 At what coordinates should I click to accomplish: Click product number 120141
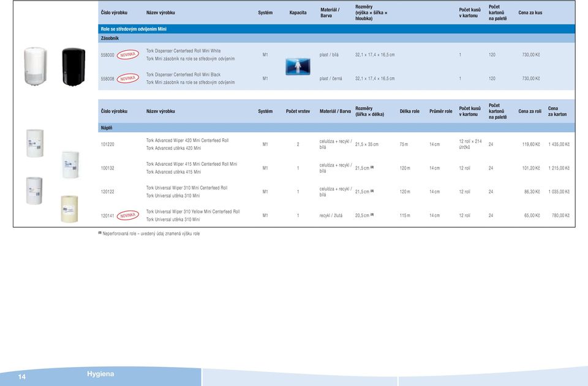point(108,216)
